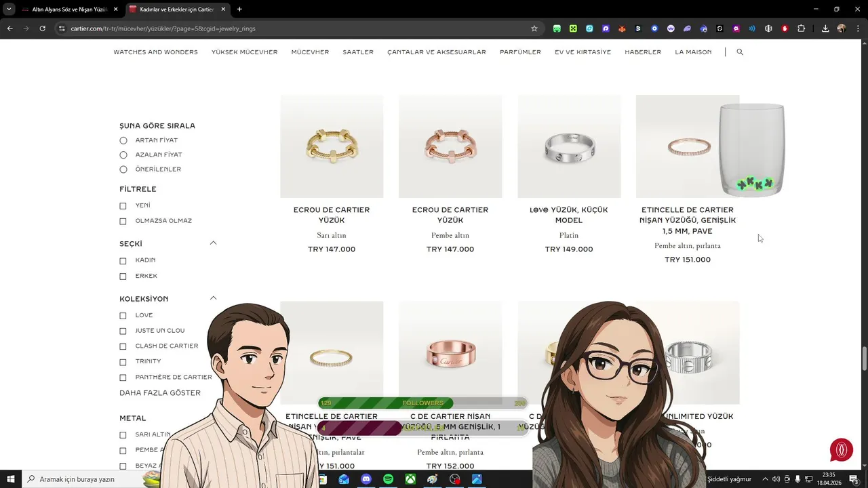
Task: Click the green smiley face extension icon
Action: [557, 28]
